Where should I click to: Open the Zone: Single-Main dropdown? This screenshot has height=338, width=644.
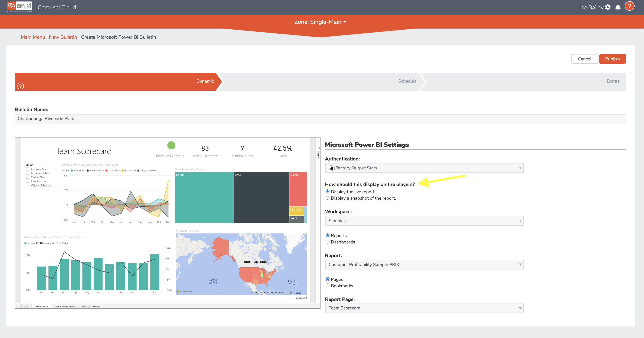tap(320, 22)
